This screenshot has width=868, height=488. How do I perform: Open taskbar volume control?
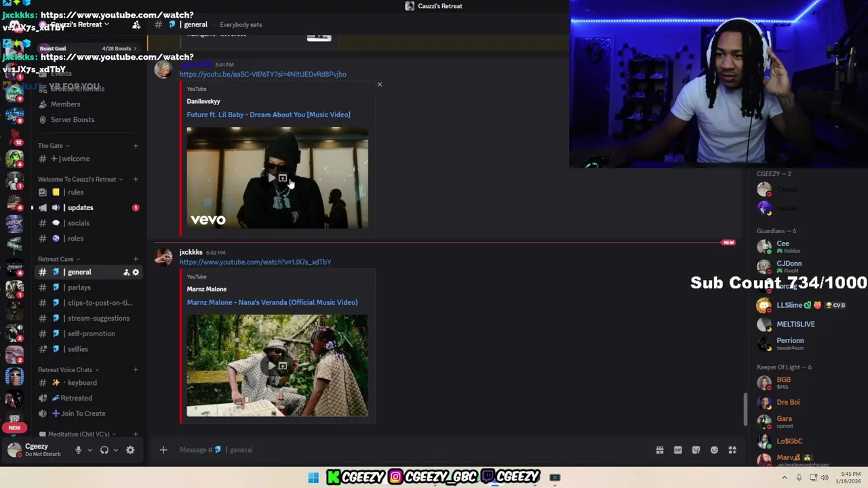pos(825,478)
